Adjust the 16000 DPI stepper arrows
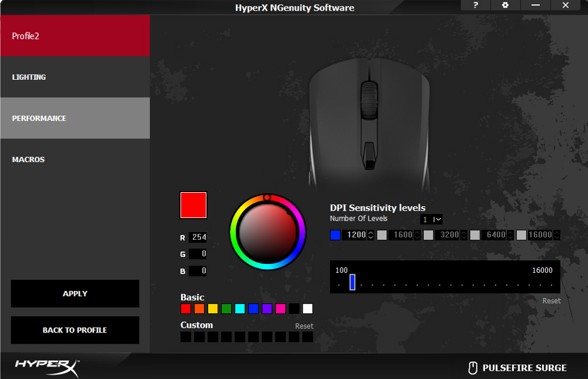Screen dimensions: 588x379 pos(556,235)
